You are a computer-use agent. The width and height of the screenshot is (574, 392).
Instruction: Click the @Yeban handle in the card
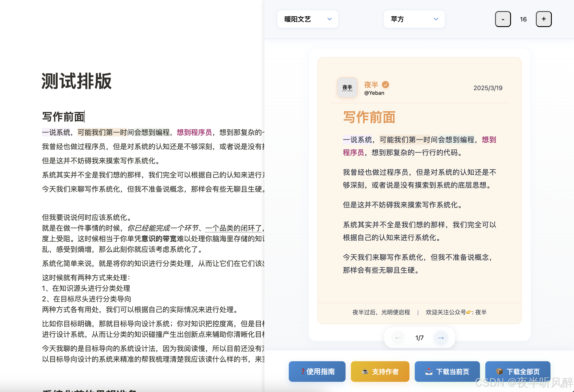point(374,93)
